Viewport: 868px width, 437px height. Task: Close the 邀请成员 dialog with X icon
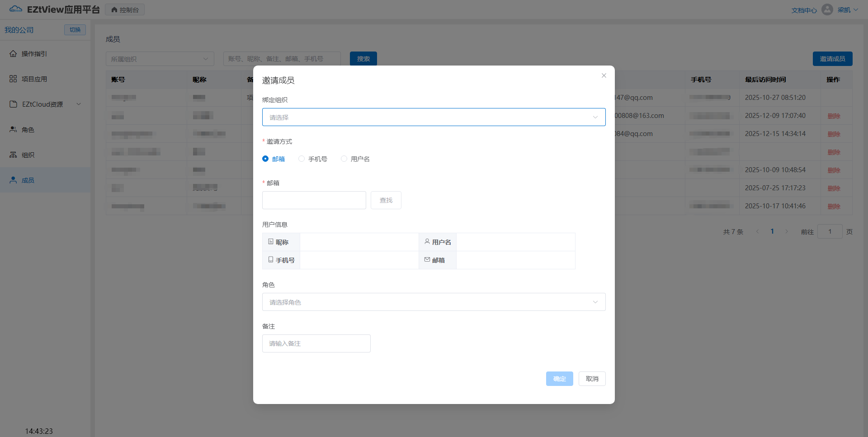[x=604, y=75]
